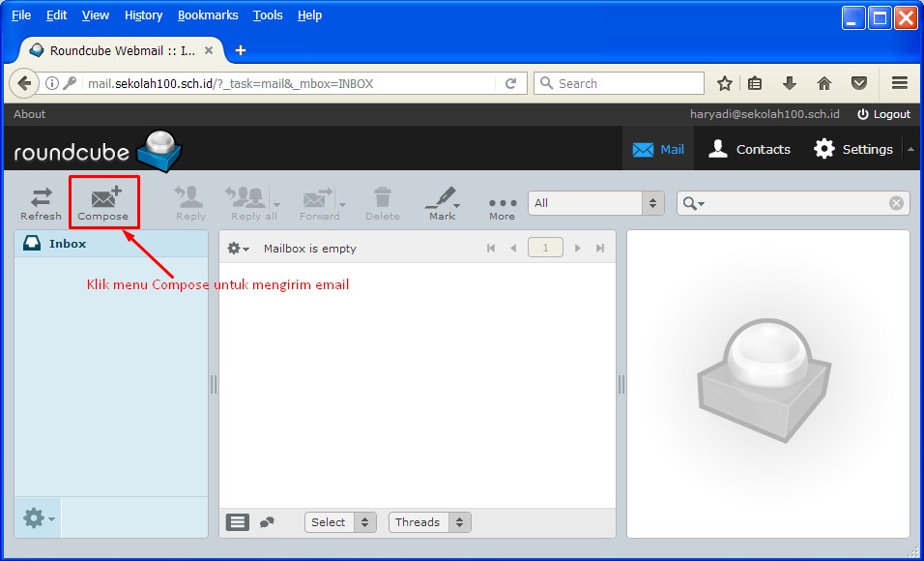Expand the All filter dropdown
Viewport: 924px width, 561px height.
[595, 203]
